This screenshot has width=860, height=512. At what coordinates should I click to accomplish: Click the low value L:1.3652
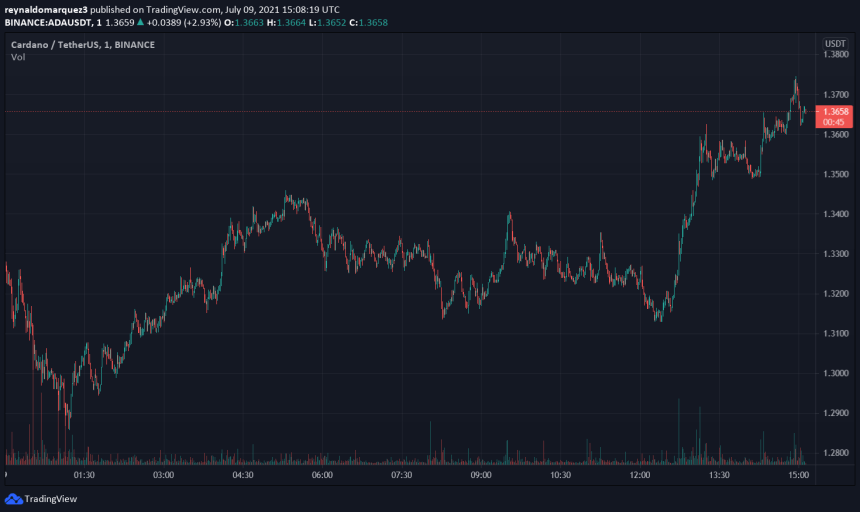coord(327,23)
